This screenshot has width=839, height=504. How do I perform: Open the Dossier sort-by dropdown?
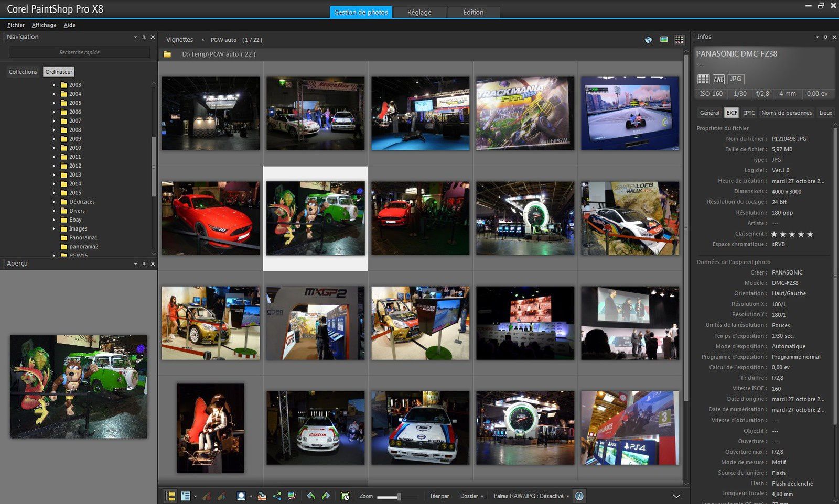[471, 496]
